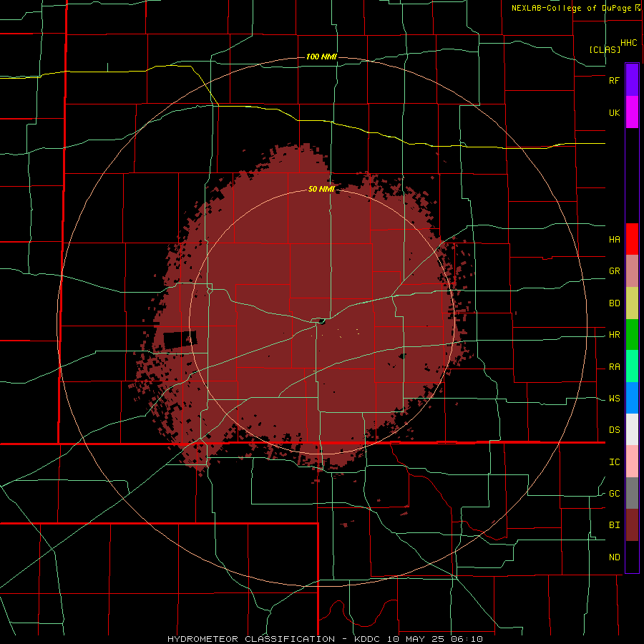Viewport: 644px width, 644px height.
Task: Select the BD yellow legend swatch
Action: point(632,303)
